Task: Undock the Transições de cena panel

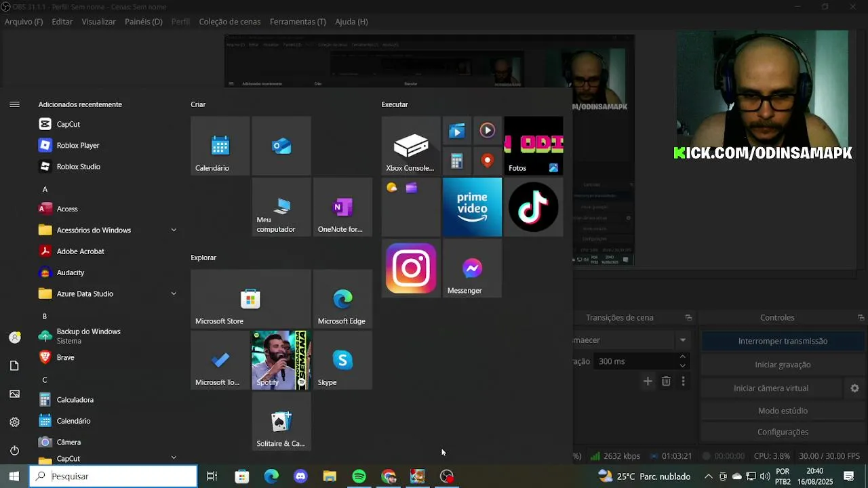Action: [x=688, y=317]
